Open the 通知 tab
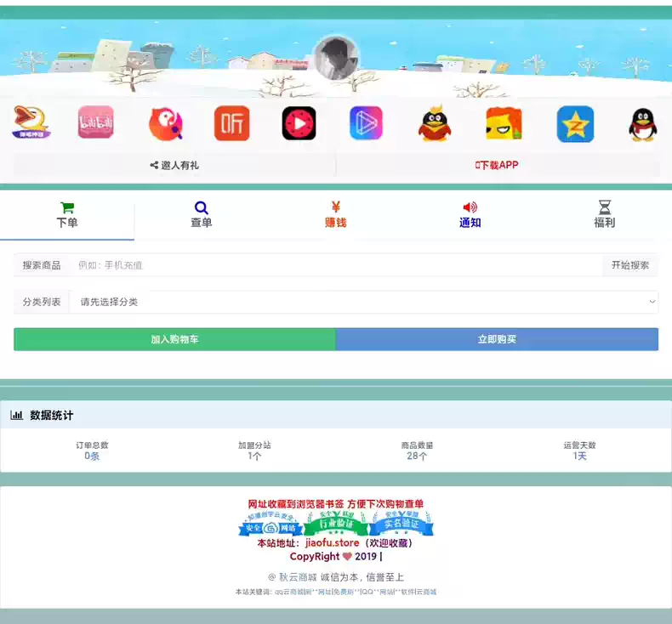This screenshot has width=672, height=624. 470,215
